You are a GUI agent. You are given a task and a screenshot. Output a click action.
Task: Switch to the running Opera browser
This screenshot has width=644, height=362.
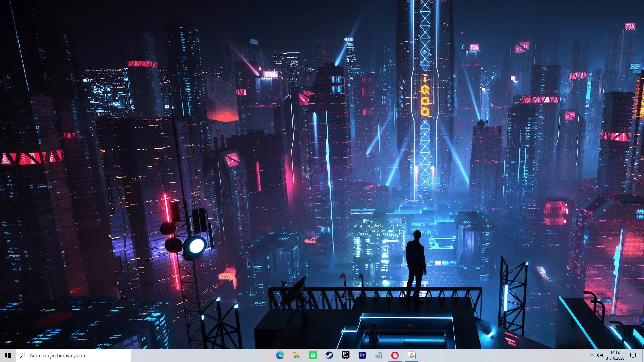395,355
